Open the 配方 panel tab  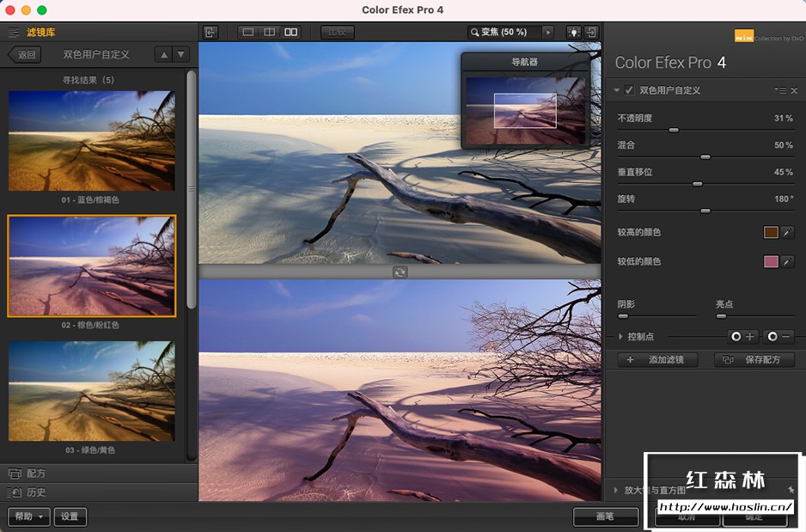[x=36, y=474]
